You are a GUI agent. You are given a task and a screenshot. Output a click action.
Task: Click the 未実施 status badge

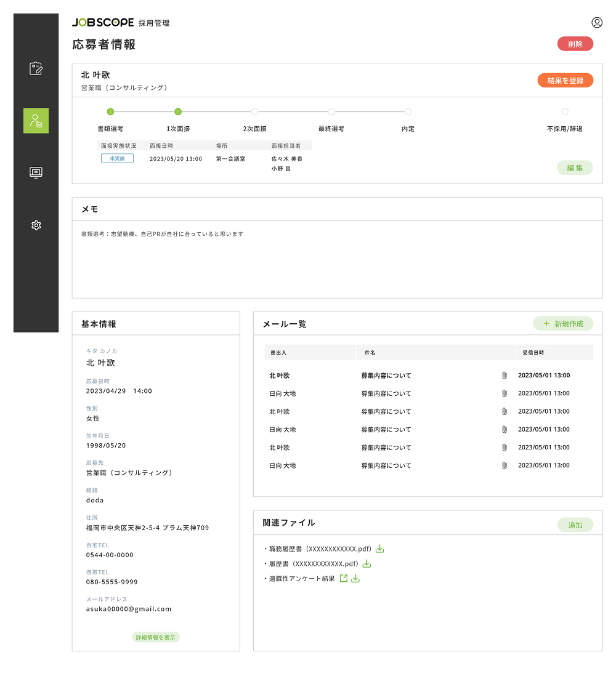[117, 158]
